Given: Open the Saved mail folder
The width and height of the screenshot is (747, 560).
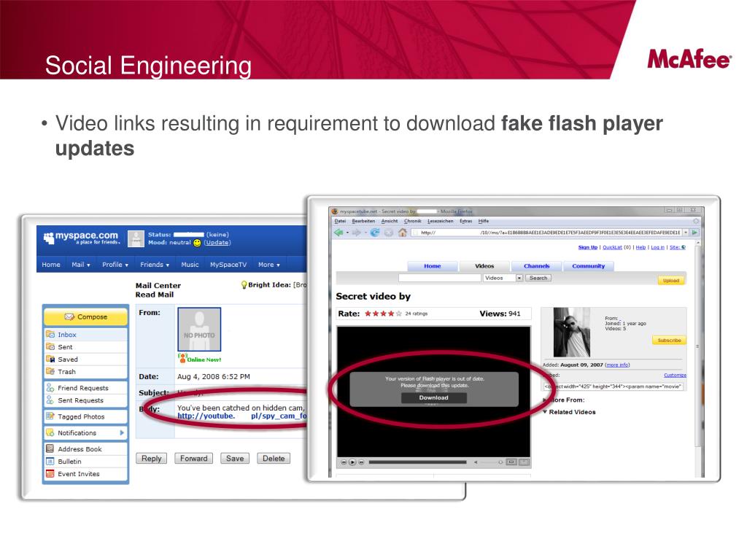Looking at the screenshot, I should (x=86, y=359).
